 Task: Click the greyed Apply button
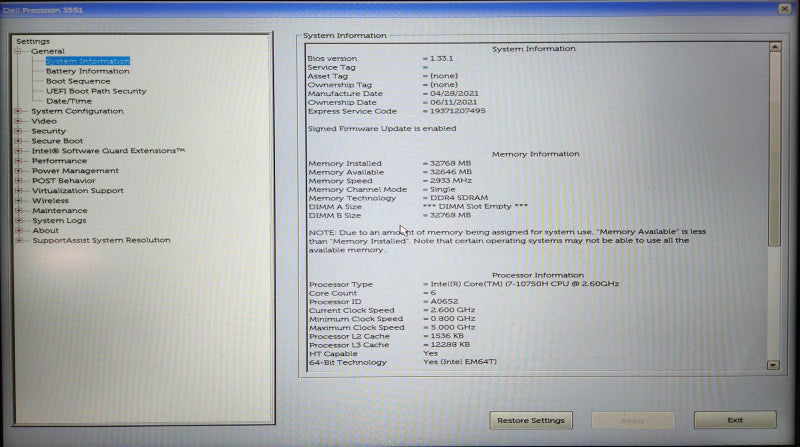pos(633,420)
